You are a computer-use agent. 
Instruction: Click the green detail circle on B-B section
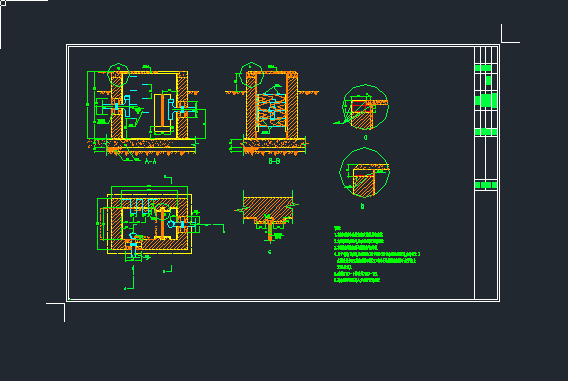(x=251, y=75)
